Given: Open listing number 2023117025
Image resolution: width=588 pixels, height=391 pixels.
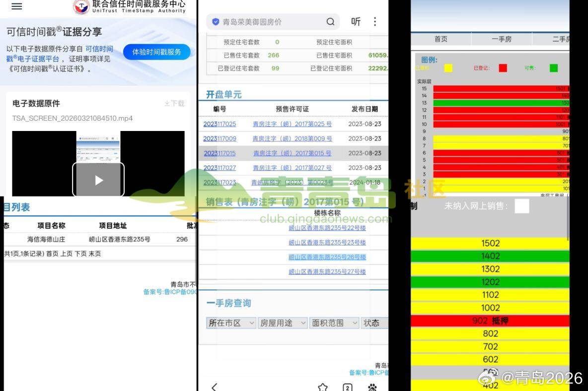Looking at the screenshot, I should click(x=220, y=124).
